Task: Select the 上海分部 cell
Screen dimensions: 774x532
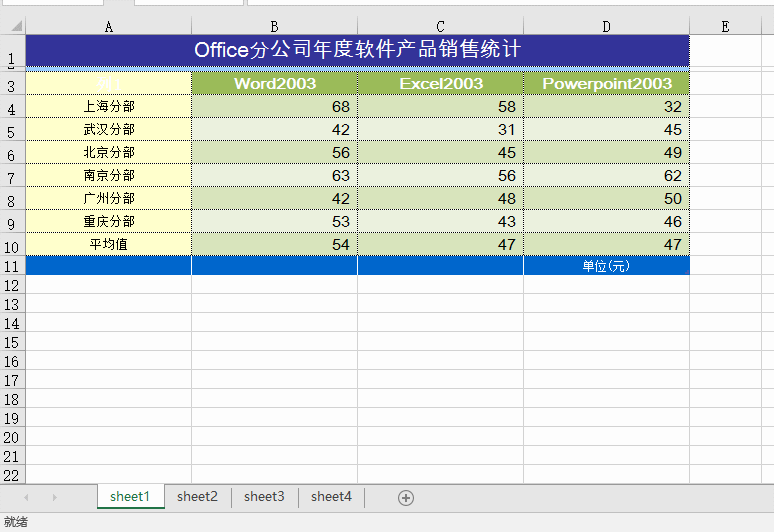Action: pos(109,106)
